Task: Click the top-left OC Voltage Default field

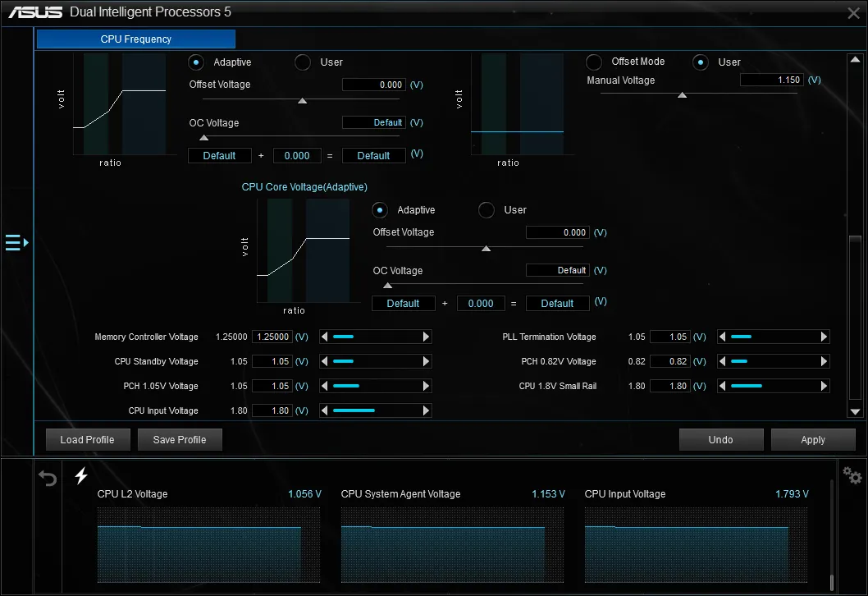Action: pos(373,122)
